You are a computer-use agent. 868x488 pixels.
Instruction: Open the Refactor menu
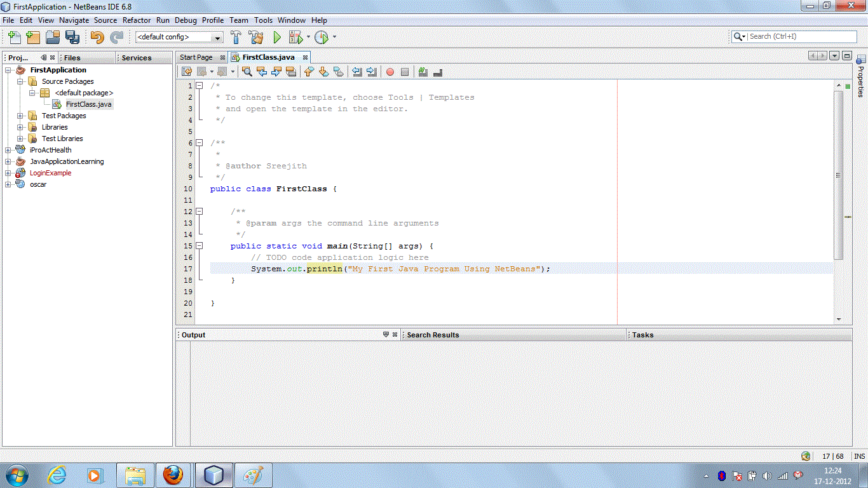[137, 20]
